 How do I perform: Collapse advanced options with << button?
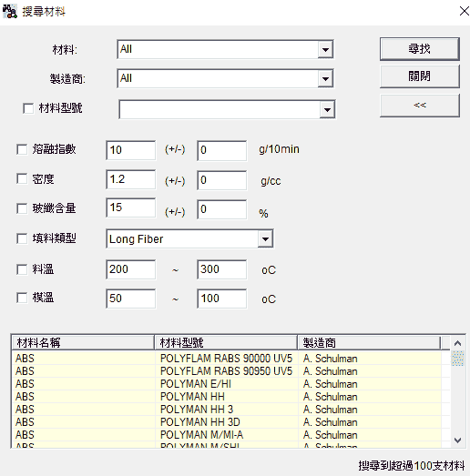420,106
